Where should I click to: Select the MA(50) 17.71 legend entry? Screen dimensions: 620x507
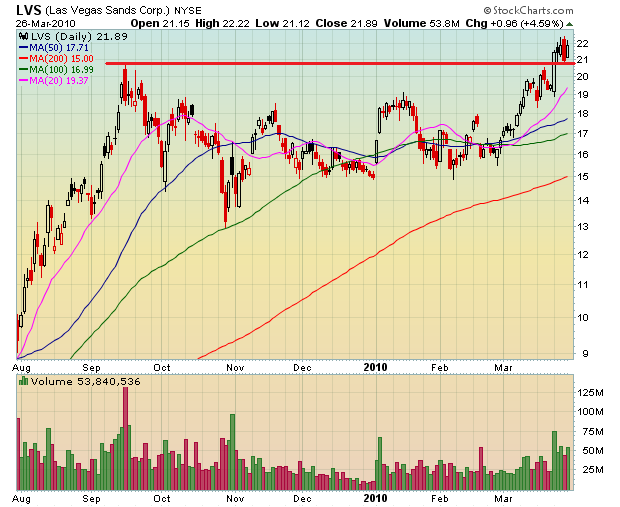(x=54, y=48)
